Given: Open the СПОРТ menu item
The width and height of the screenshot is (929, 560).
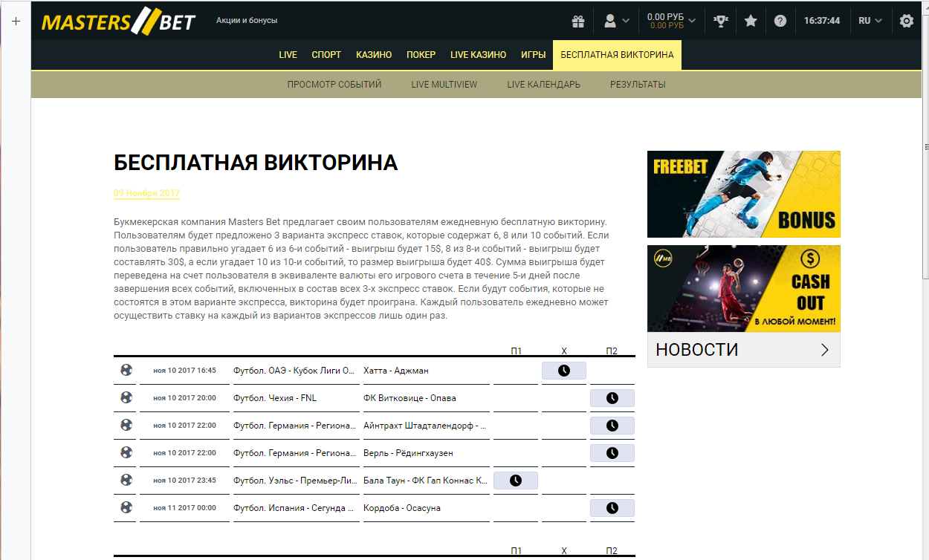Looking at the screenshot, I should 326,55.
